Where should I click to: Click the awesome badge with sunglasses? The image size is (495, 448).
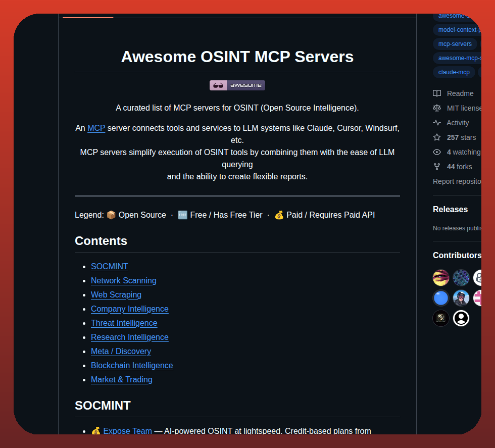pyautogui.click(x=237, y=85)
